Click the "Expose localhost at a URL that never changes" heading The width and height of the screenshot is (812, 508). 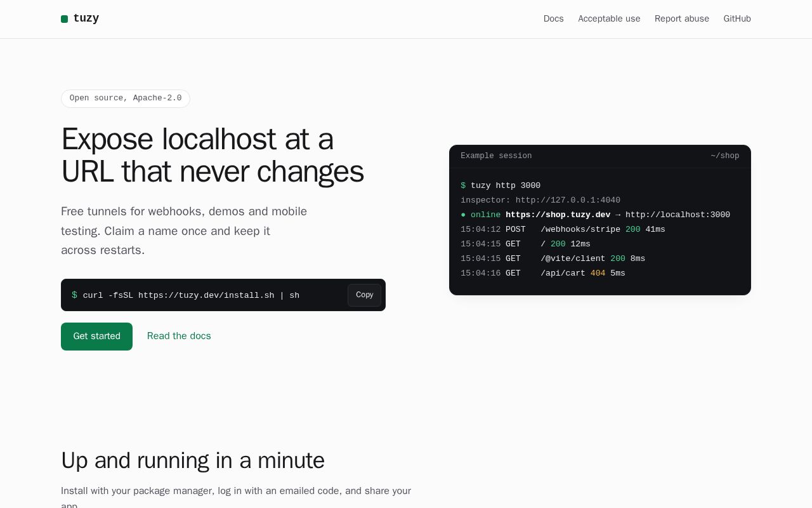pyautogui.click(x=213, y=156)
